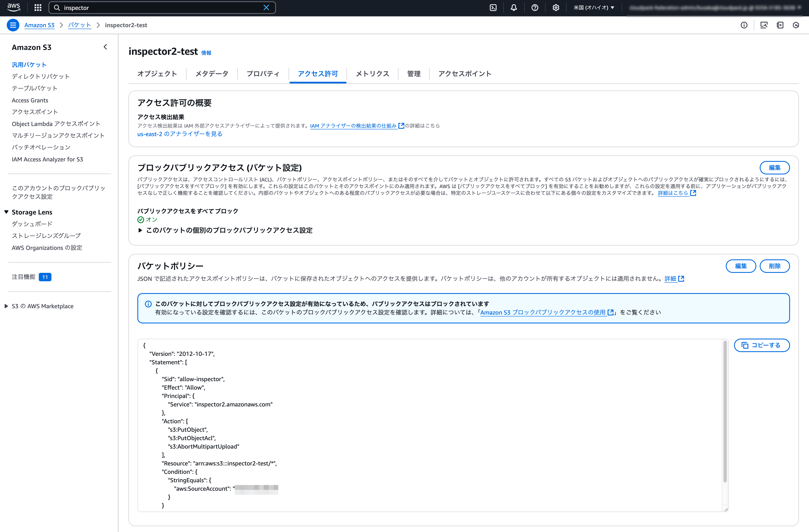The image size is (809, 532).
Task: Copy the bucket policy with コピーする
Action: point(762,345)
